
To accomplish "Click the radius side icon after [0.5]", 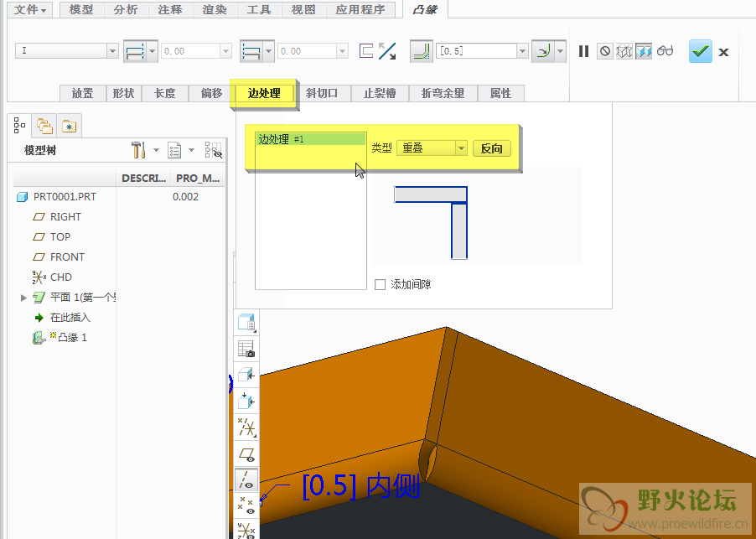I will coord(543,51).
